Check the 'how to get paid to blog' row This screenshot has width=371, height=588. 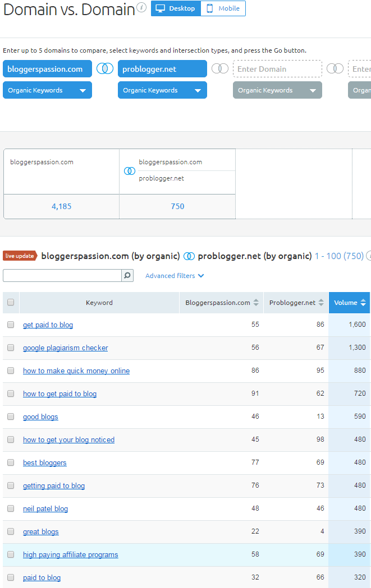[11, 393]
